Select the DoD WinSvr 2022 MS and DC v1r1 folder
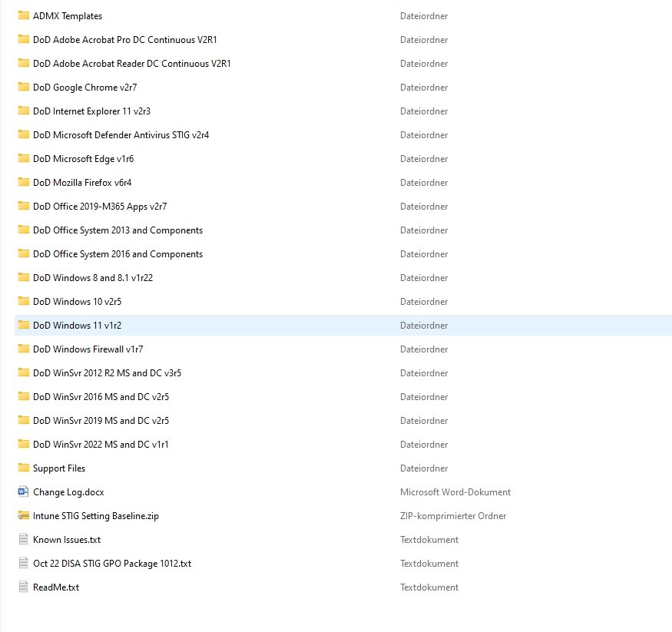672x632 pixels. point(100,444)
